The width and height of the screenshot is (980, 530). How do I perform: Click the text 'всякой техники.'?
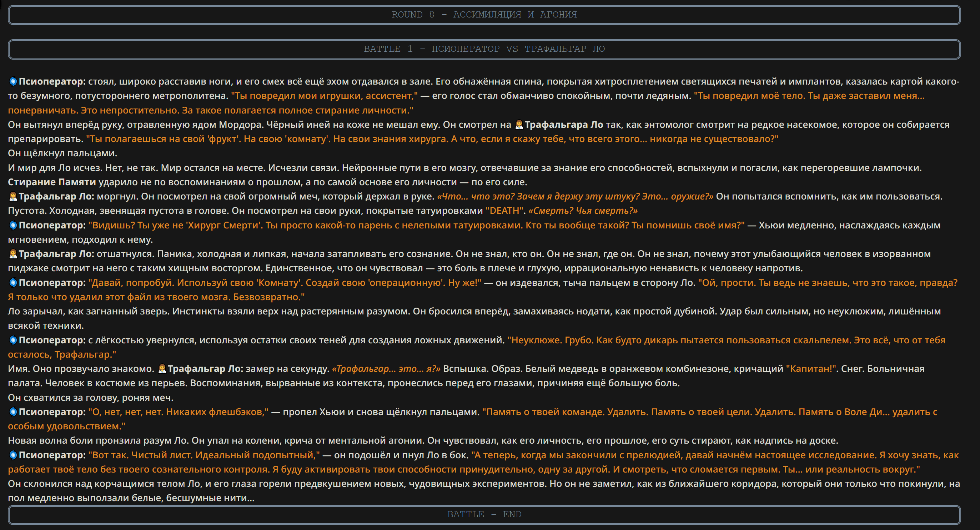pyautogui.click(x=46, y=326)
